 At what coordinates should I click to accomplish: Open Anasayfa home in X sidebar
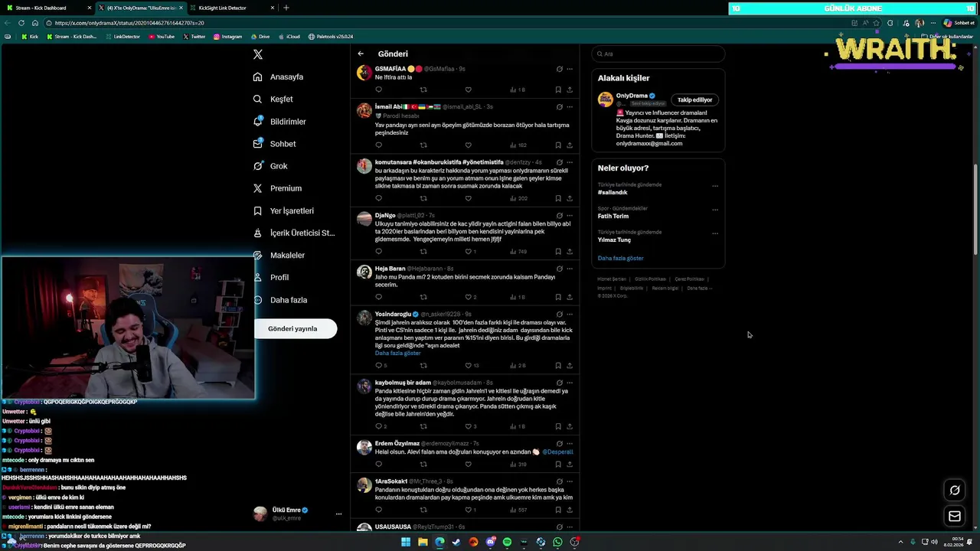[279, 77]
